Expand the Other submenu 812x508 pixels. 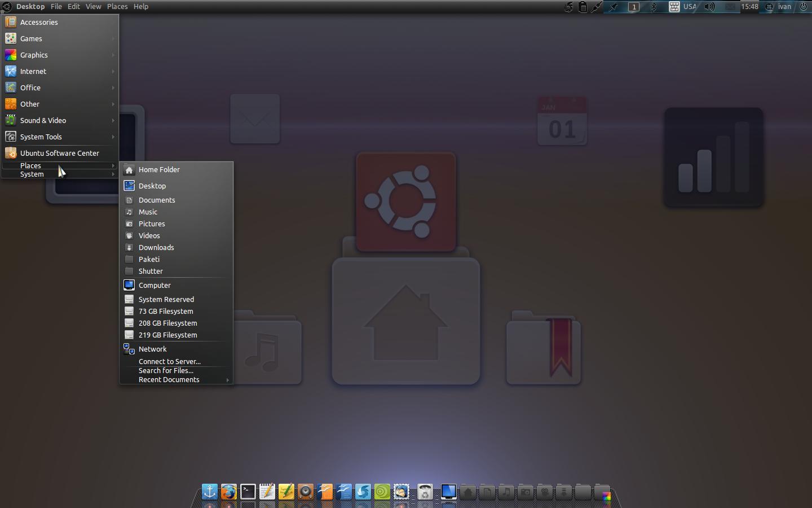point(60,104)
